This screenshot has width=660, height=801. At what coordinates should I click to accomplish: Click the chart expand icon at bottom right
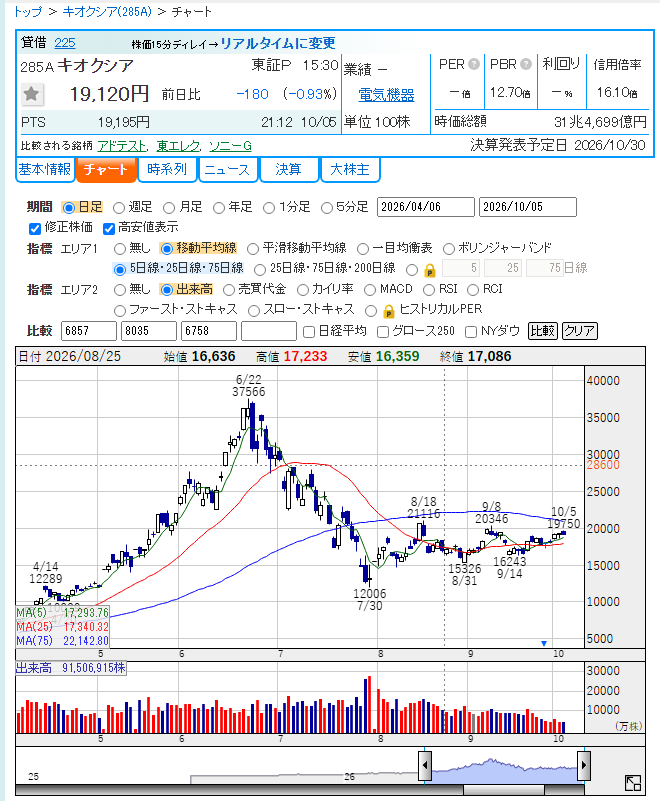point(633,782)
